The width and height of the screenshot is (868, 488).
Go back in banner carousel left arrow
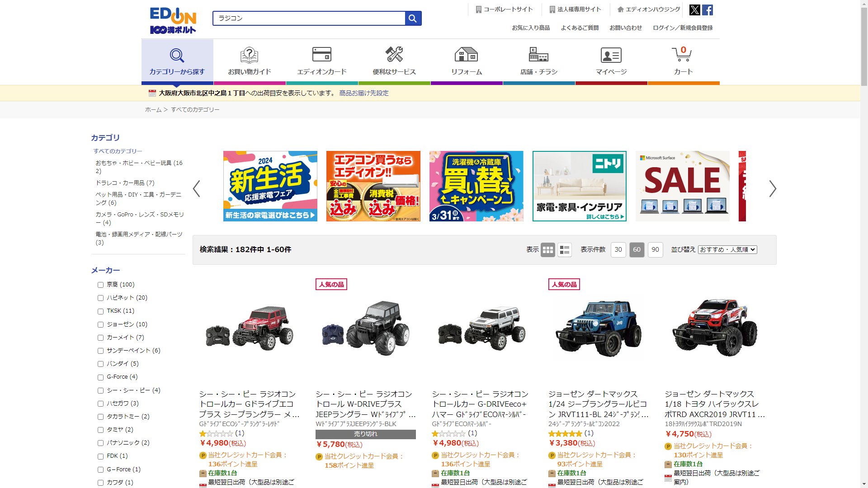pyautogui.click(x=196, y=188)
